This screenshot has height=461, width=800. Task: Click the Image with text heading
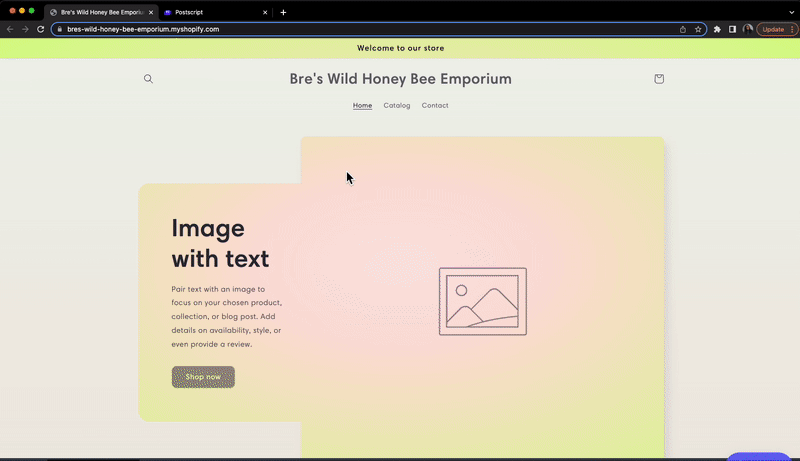tap(220, 243)
